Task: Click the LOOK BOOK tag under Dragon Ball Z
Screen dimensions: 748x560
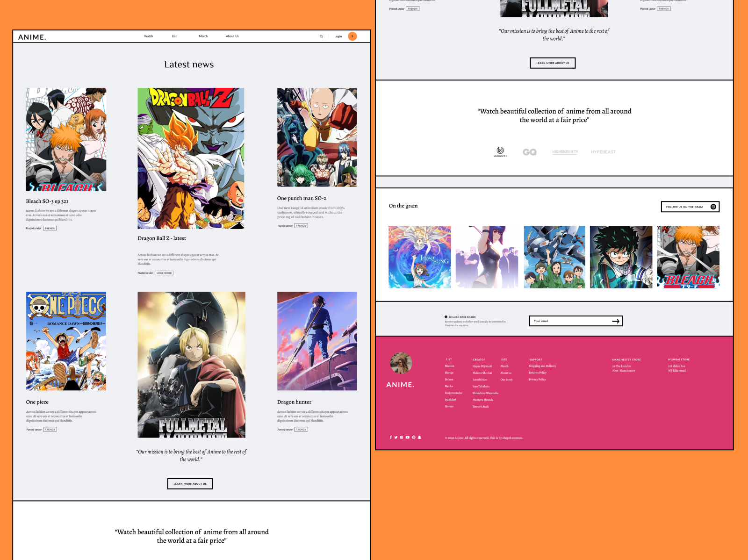Action: click(x=164, y=273)
